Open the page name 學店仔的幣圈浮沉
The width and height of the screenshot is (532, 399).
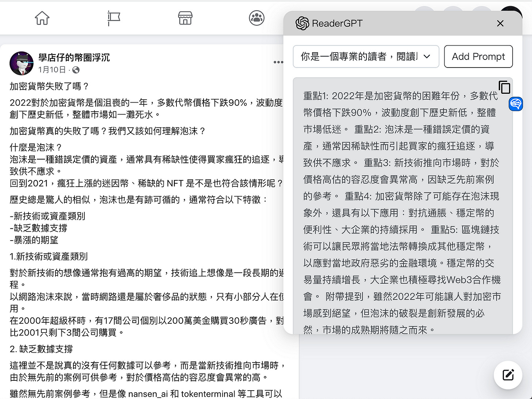(74, 57)
